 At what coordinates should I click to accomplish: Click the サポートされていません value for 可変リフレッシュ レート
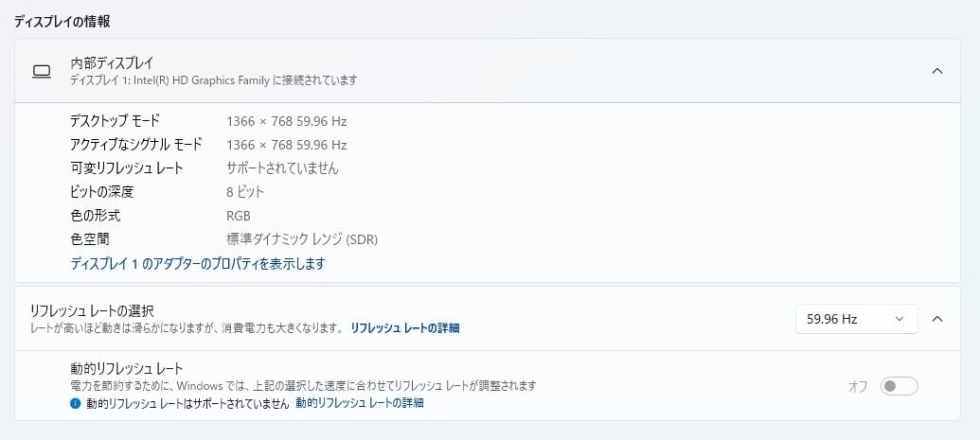coord(282,168)
